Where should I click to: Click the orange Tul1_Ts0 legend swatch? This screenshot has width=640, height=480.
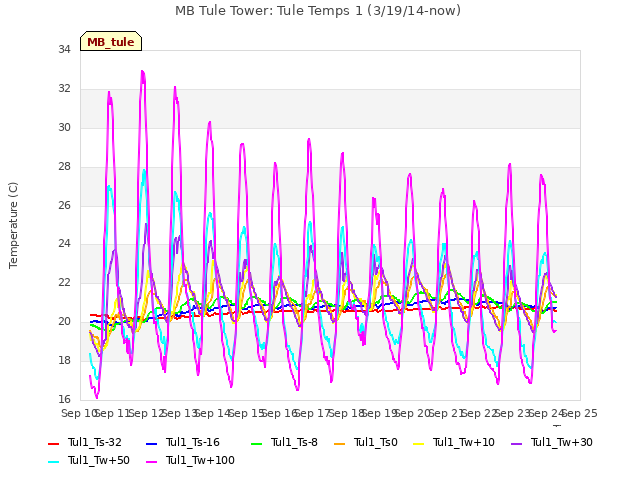click(x=339, y=443)
